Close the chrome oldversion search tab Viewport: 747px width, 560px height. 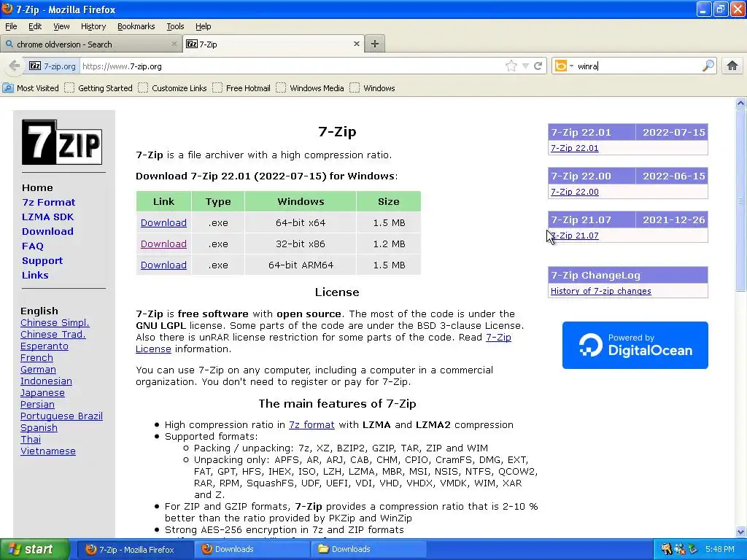pos(174,44)
